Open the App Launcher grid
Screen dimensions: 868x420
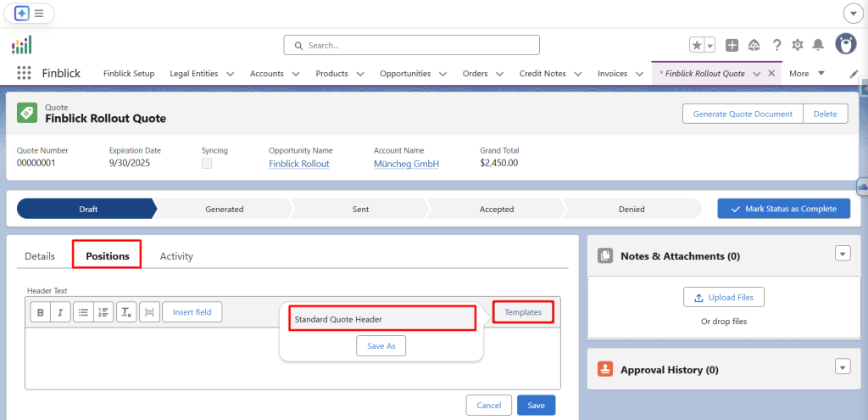tap(24, 74)
